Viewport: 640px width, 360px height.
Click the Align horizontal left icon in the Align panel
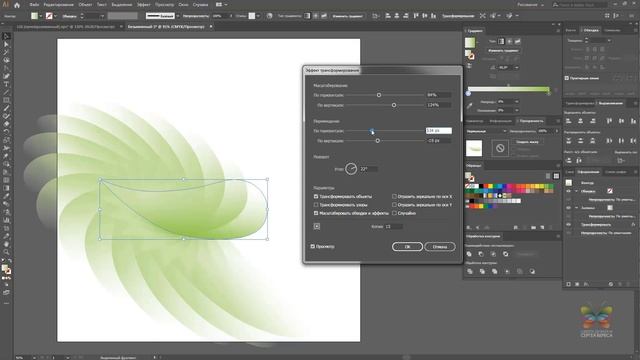tap(568, 121)
